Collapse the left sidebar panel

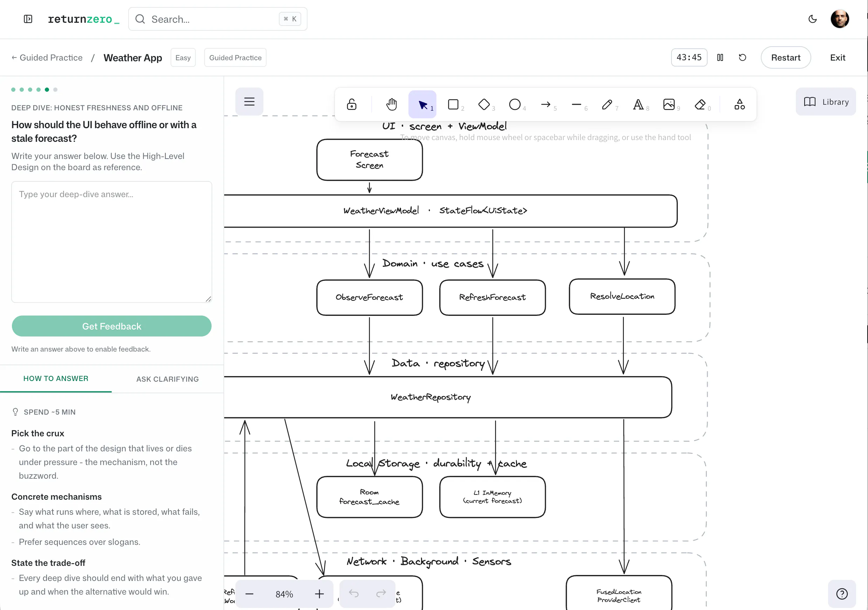pos(28,19)
